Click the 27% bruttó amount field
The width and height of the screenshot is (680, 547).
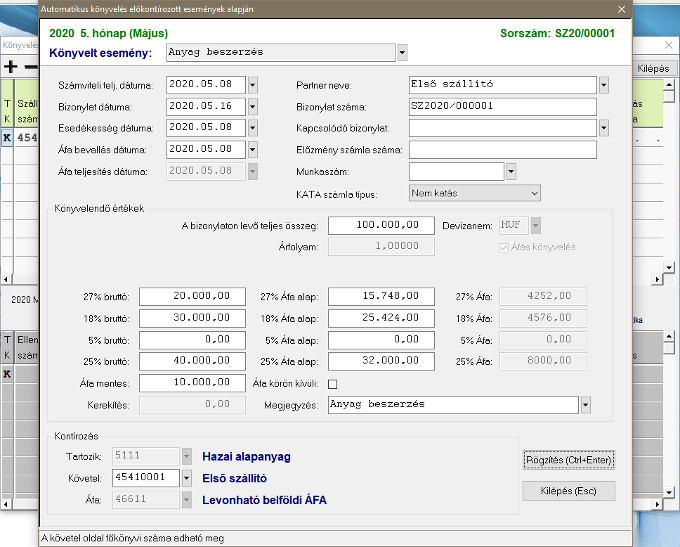[192, 296]
